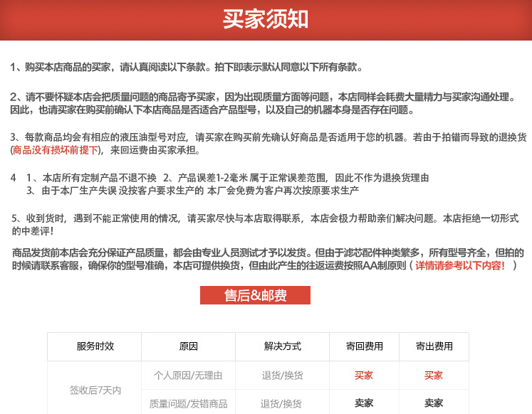The width and height of the screenshot is (532, 414).
Task: Select the 服务时效 table header
Action: point(95,346)
